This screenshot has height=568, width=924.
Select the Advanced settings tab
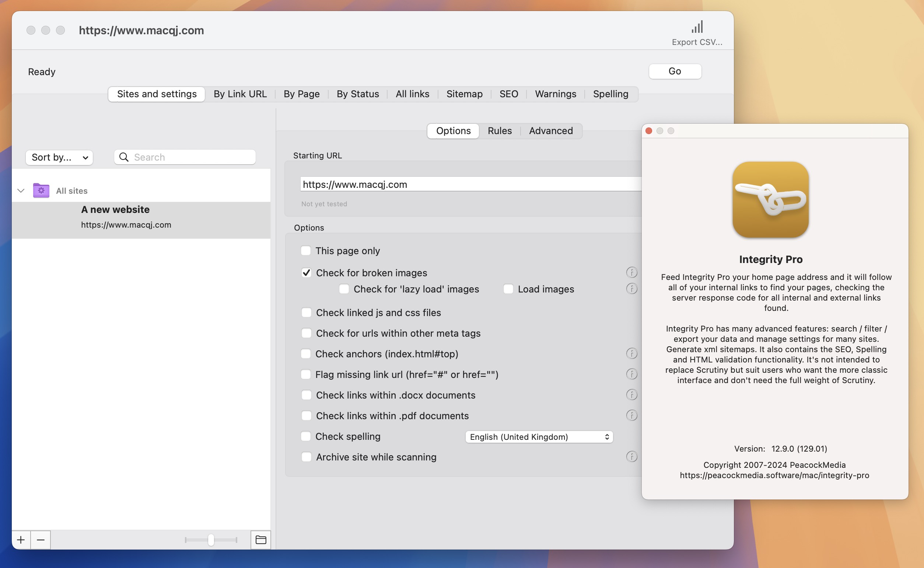point(551,131)
